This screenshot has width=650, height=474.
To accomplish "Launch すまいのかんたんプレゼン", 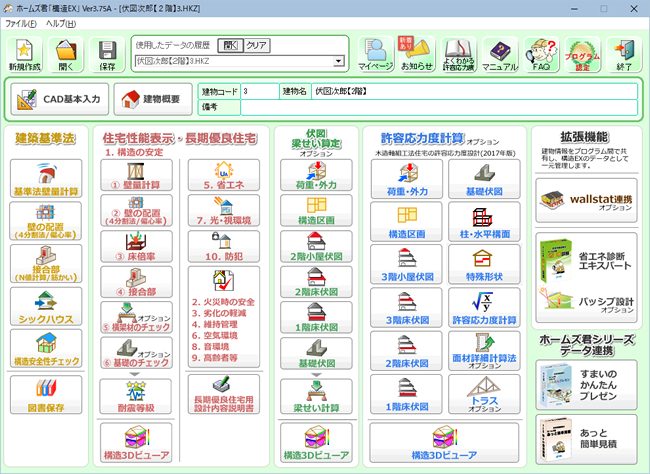I will (x=586, y=385).
